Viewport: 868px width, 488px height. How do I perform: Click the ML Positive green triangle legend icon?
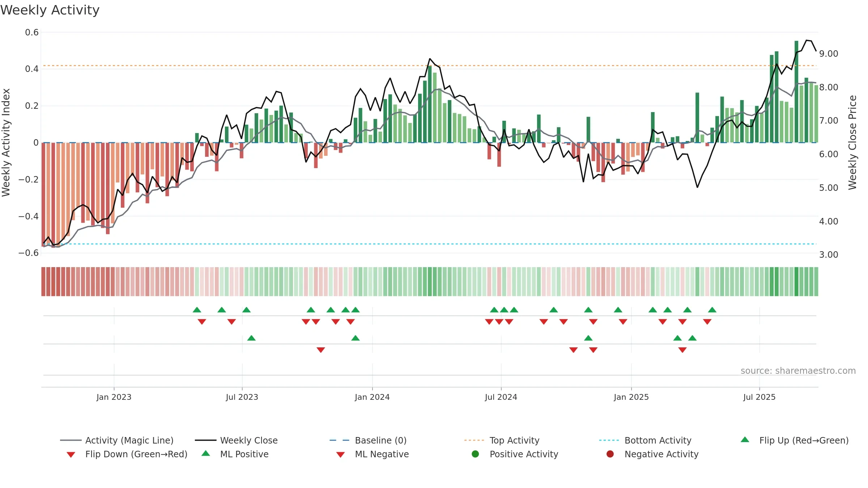(205, 453)
